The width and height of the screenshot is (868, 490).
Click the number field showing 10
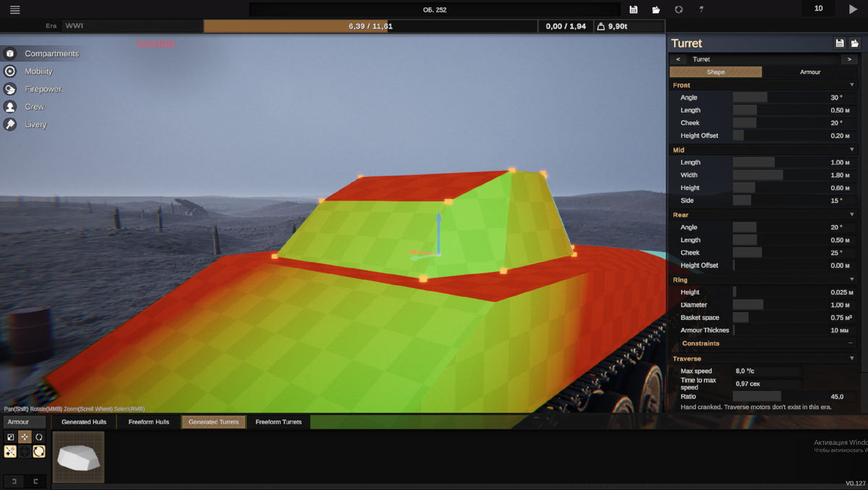818,9
